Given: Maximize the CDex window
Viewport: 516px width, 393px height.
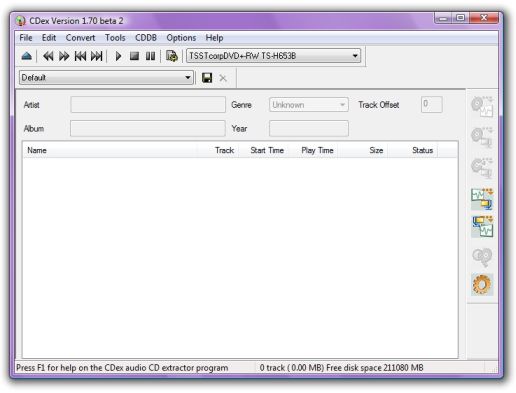Looking at the screenshot, I should 461,18.
